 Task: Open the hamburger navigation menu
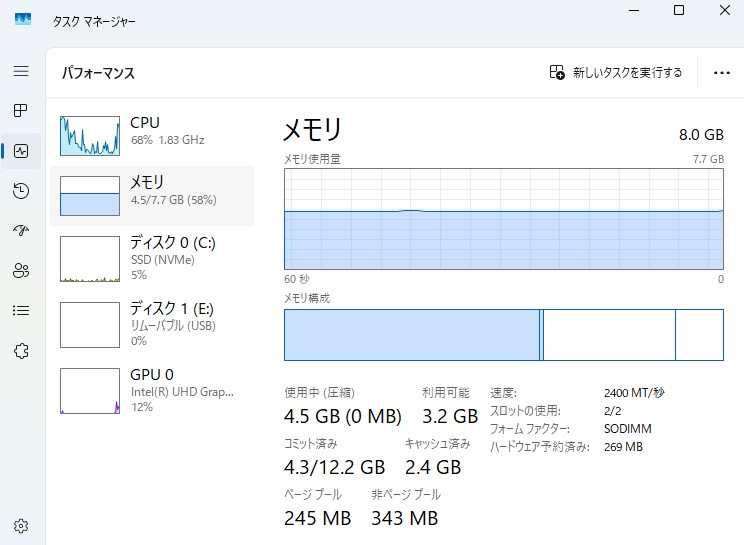(21, 72)
